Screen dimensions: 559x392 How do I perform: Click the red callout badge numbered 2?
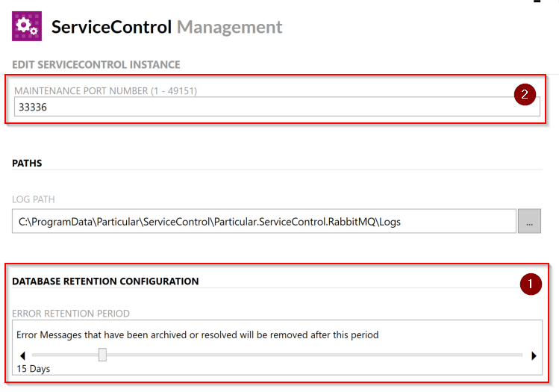pyautogui.click(x=525, y=95)
